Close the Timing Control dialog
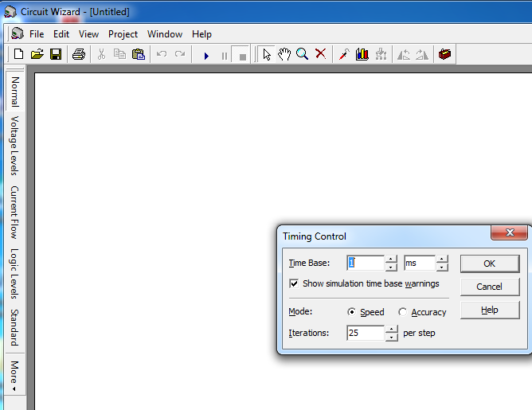 [509, 232]
